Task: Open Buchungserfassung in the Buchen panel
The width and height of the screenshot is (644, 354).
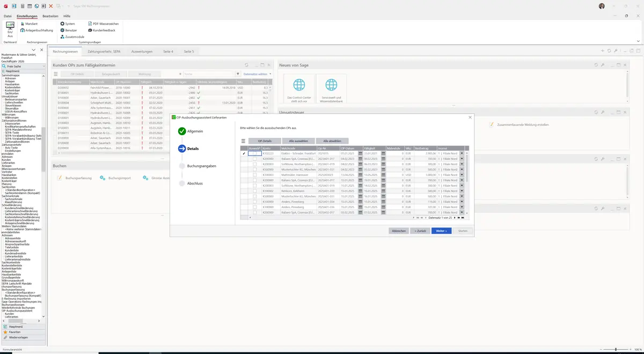Action: point(75,178)
